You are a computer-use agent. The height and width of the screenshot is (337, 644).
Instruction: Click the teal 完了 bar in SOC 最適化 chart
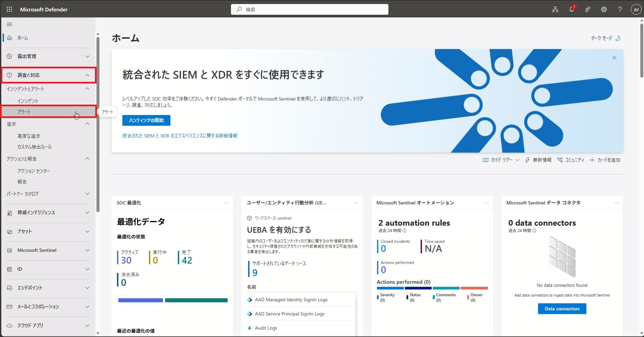196,300
